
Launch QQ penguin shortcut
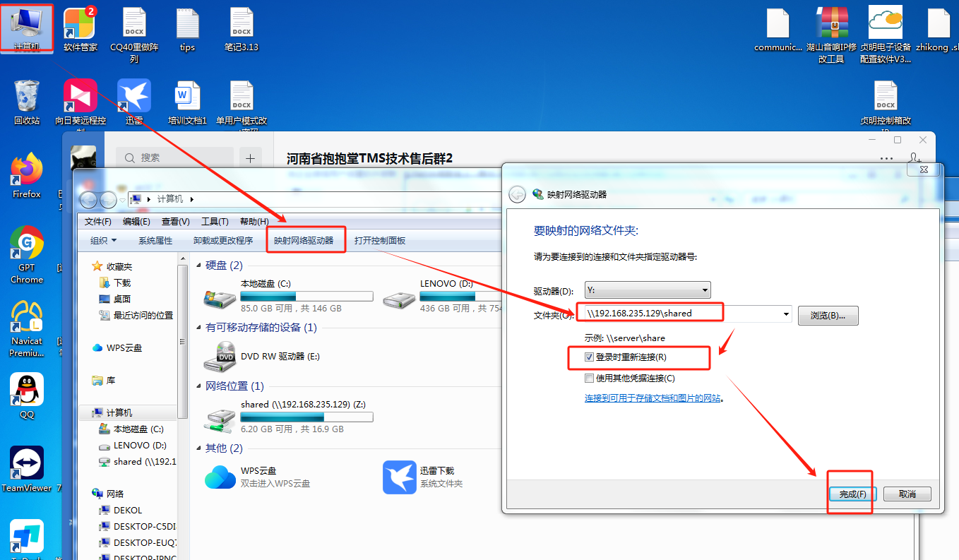click(27, 395)
